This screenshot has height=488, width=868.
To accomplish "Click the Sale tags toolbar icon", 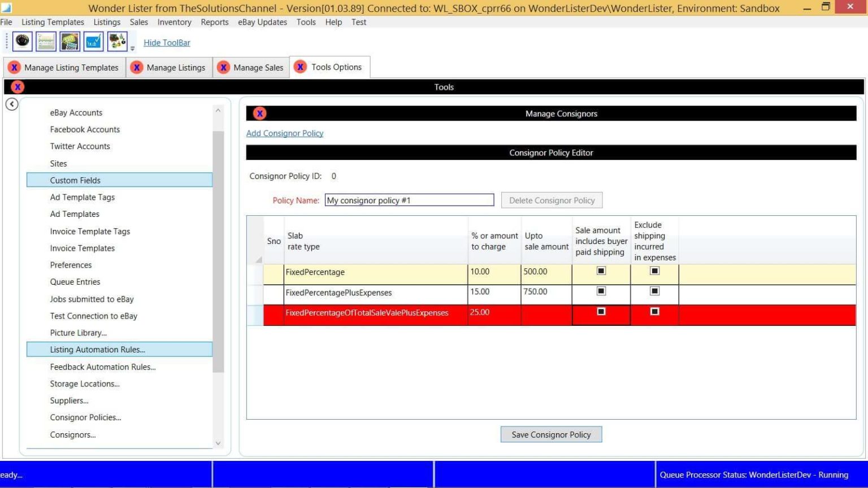I will pos(70,42).
